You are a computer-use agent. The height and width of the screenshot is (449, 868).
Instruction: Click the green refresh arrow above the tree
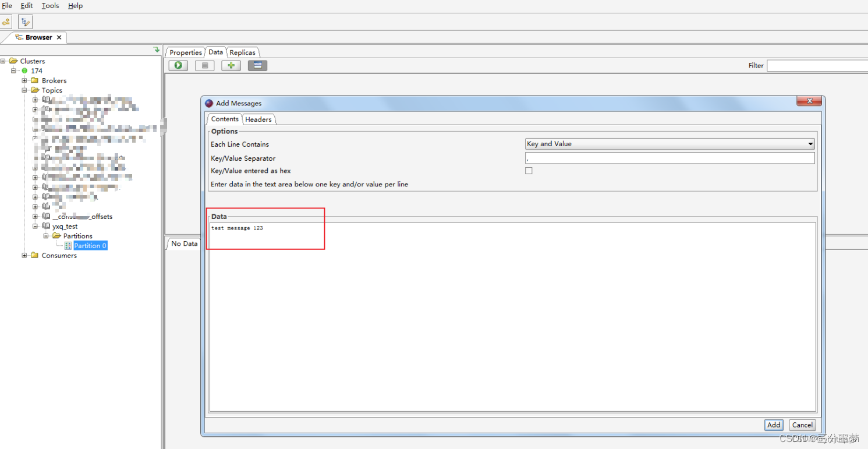[x=156, y=50]
